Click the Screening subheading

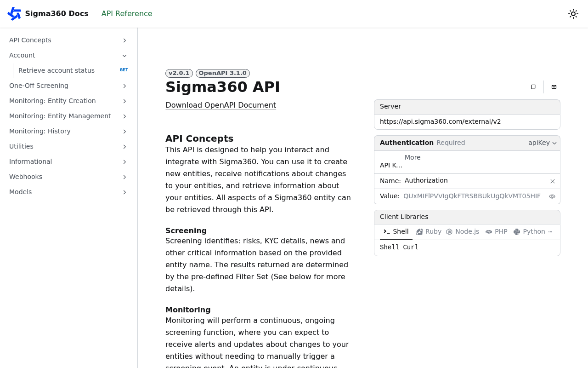[186, 231]
